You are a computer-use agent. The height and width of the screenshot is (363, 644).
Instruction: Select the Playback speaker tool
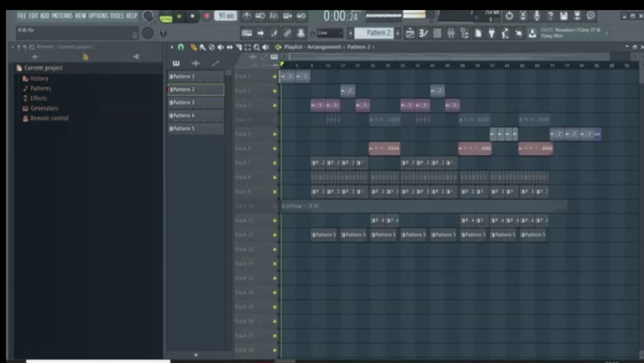(x=266, y=47)
